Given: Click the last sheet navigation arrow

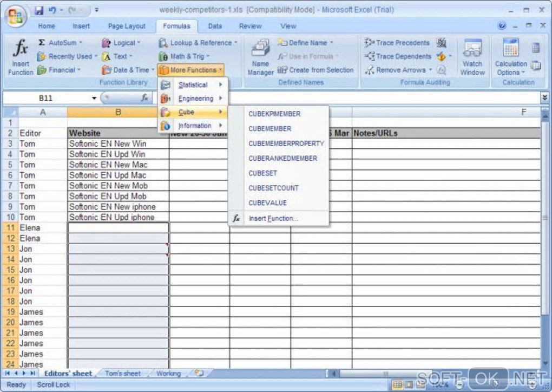Looking at the screenshot, I should coord(32,374).
